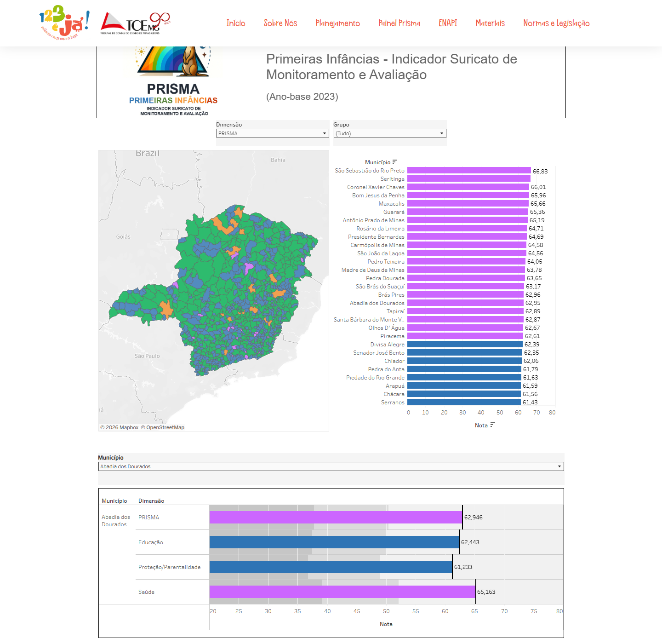Click the Divisa Alegre blue bar

[x=465, y=345]
